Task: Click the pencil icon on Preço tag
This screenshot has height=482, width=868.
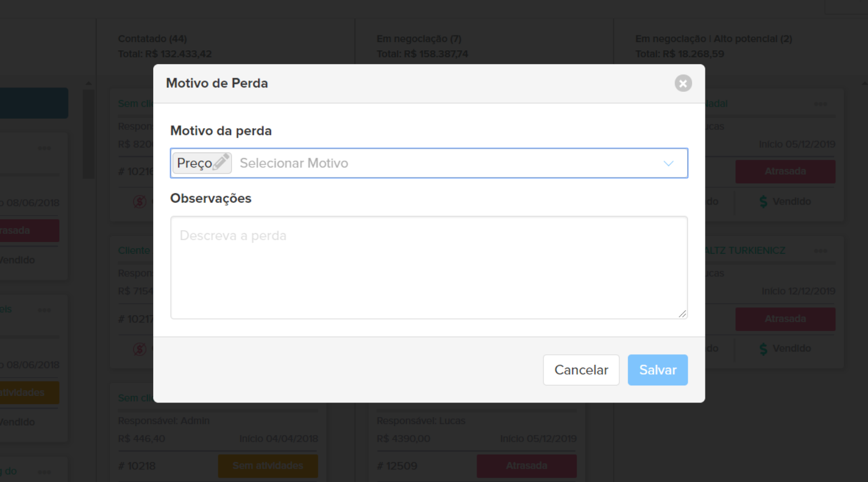Action: [x=221, y=162]
